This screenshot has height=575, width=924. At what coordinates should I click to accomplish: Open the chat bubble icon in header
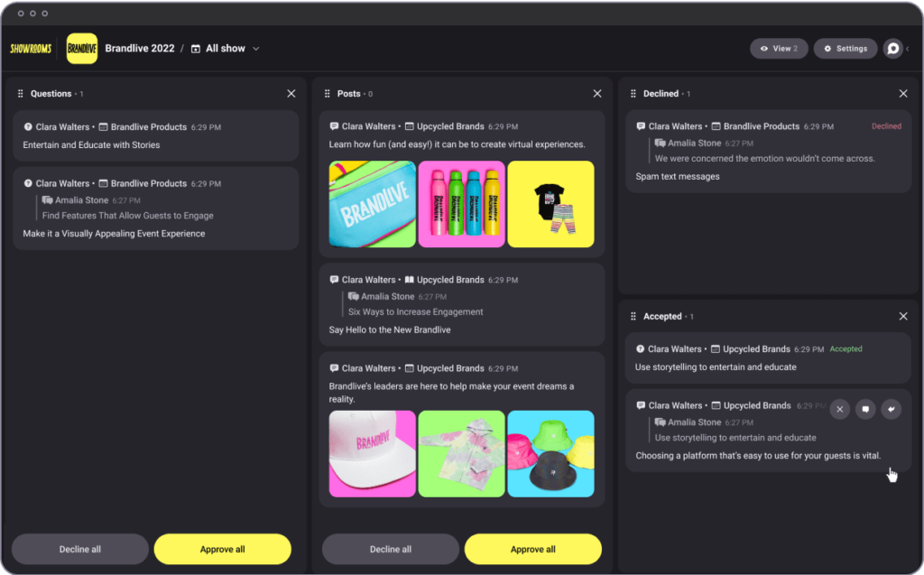coord(893,49)
